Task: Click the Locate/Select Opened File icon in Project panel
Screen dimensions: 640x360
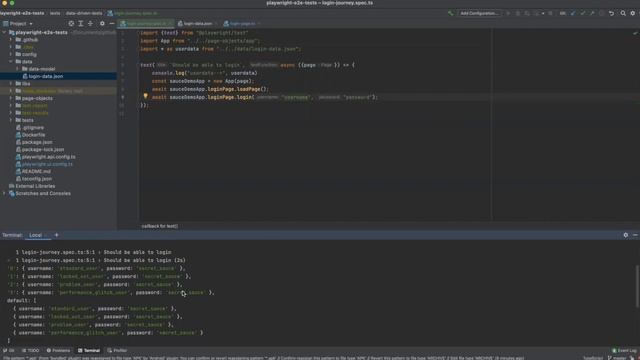Action: 71,24
